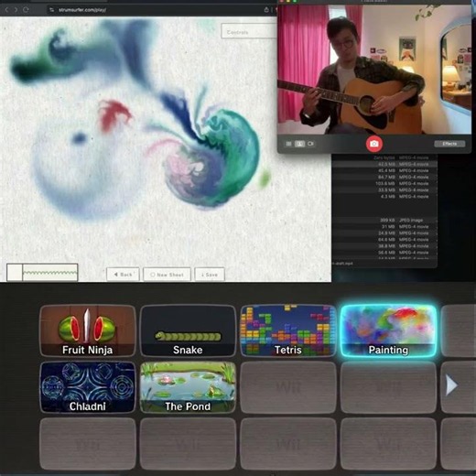Click the Back button under the canvas
Image resolution: width=476 pixels, height=476 pixels.
point(123,275)
